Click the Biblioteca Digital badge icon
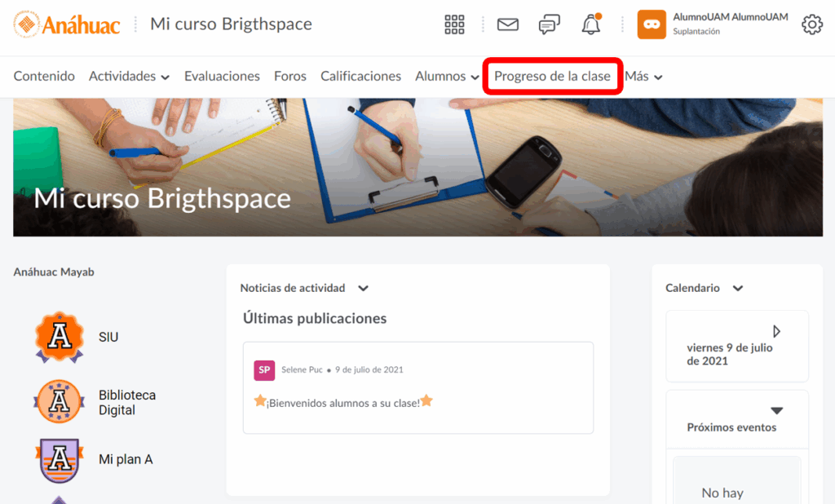 point(60,402)
